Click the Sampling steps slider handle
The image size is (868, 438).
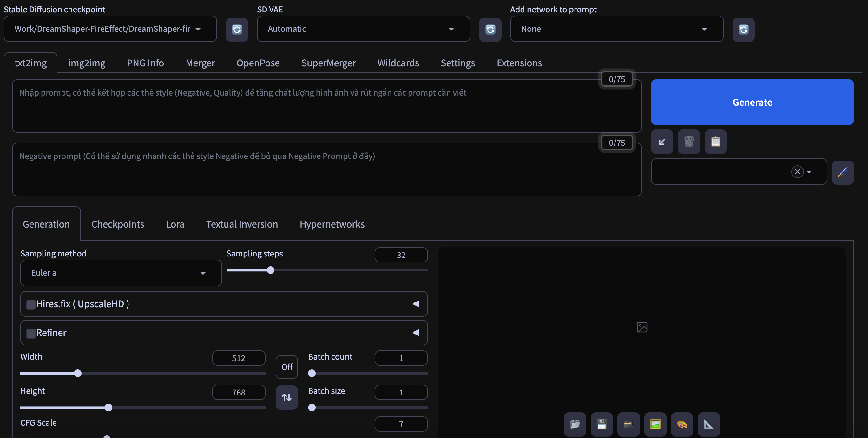click(x=270, y=270)
